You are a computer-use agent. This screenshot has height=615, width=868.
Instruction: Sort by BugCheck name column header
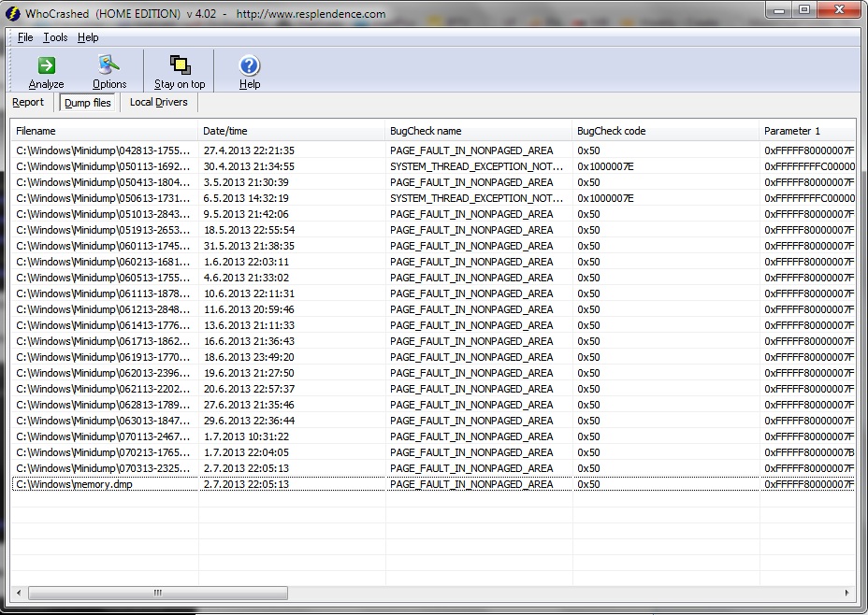pyautogui.click(x=479, y=131)
